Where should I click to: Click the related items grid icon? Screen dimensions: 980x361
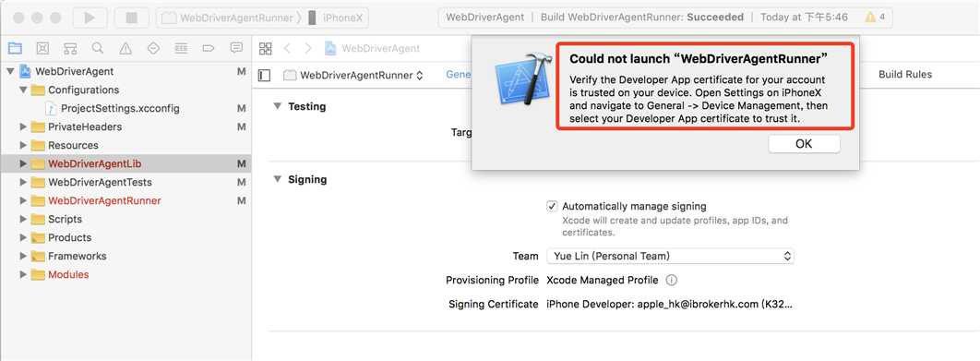[265, 48]
